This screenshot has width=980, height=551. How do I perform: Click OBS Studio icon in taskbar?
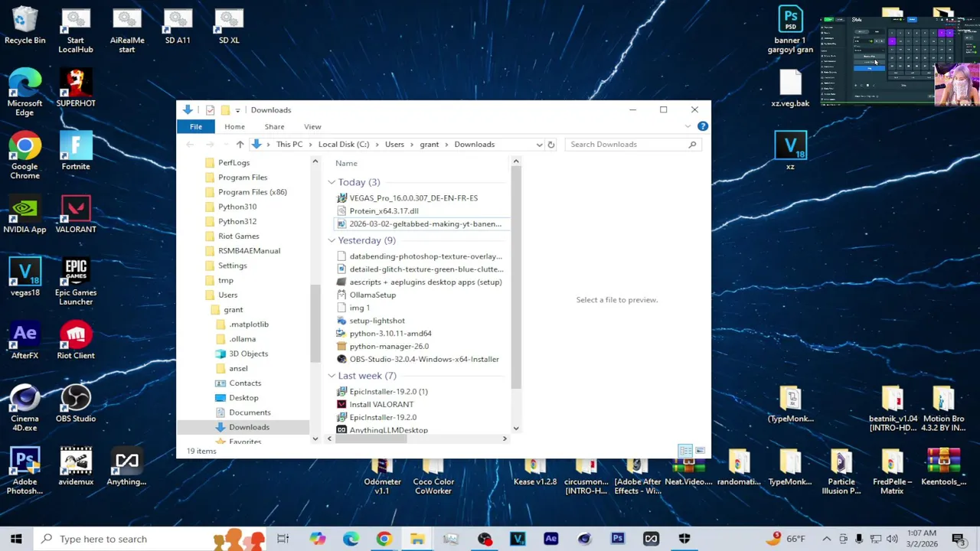pos(484,539)
